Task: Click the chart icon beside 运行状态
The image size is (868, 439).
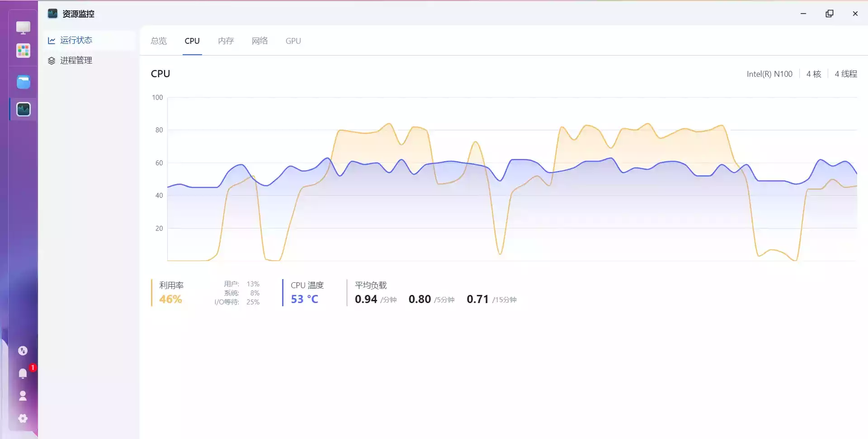Action: point(52,41)
